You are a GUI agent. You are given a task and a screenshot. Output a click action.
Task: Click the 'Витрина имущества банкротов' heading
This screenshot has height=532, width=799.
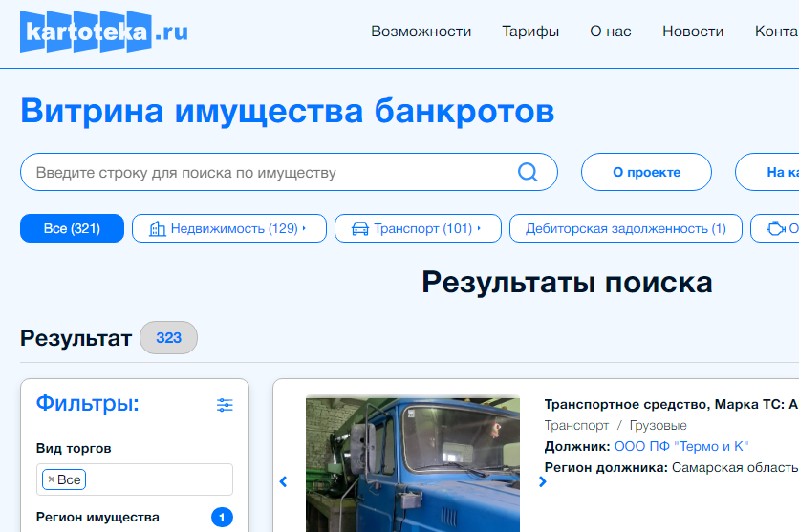click(288, 111)
